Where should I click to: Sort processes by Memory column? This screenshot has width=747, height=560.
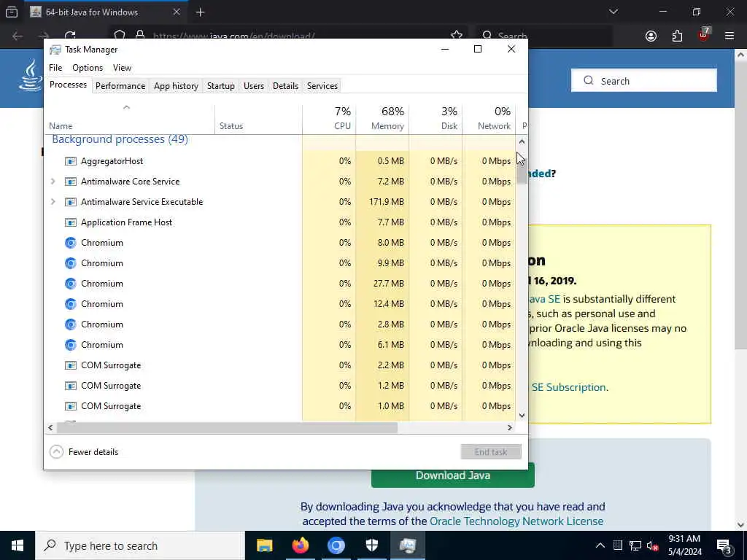[x=382, y=118]
